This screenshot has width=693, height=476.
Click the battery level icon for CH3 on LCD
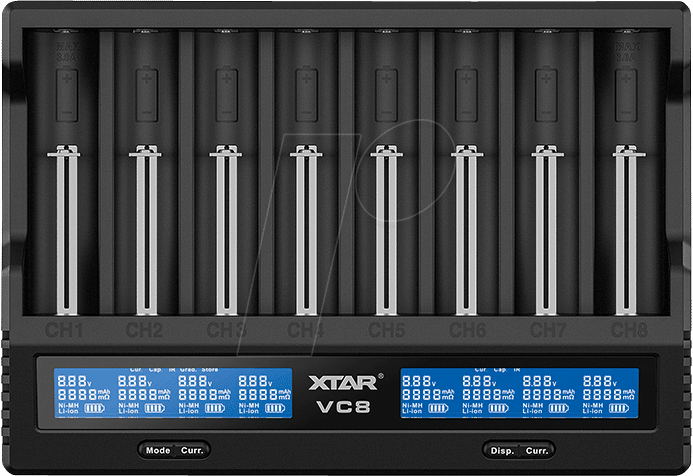click(x=215, y=407)
